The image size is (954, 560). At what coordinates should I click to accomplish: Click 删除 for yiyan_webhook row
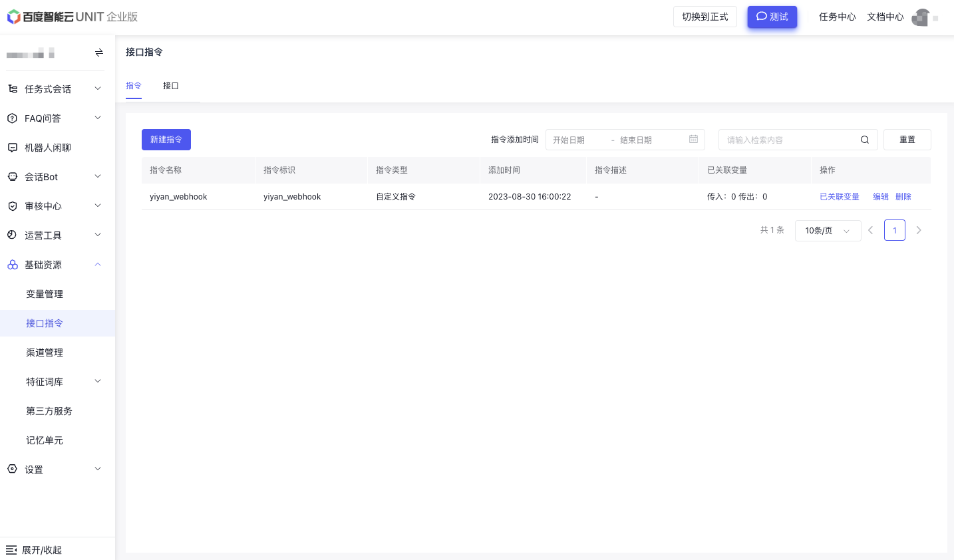point(903,197)
